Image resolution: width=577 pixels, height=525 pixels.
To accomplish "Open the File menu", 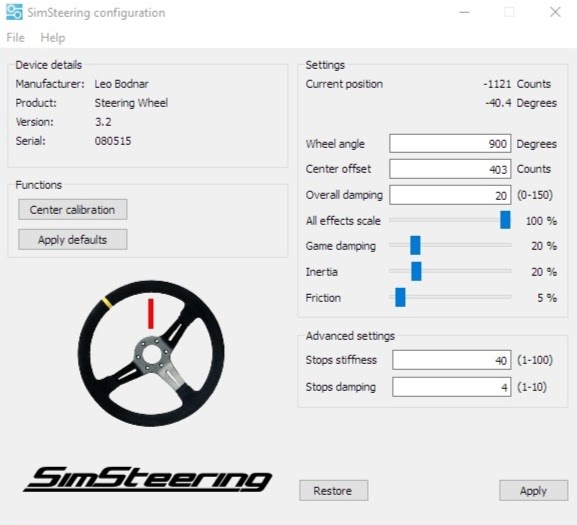I will click(x=15, y=38).
